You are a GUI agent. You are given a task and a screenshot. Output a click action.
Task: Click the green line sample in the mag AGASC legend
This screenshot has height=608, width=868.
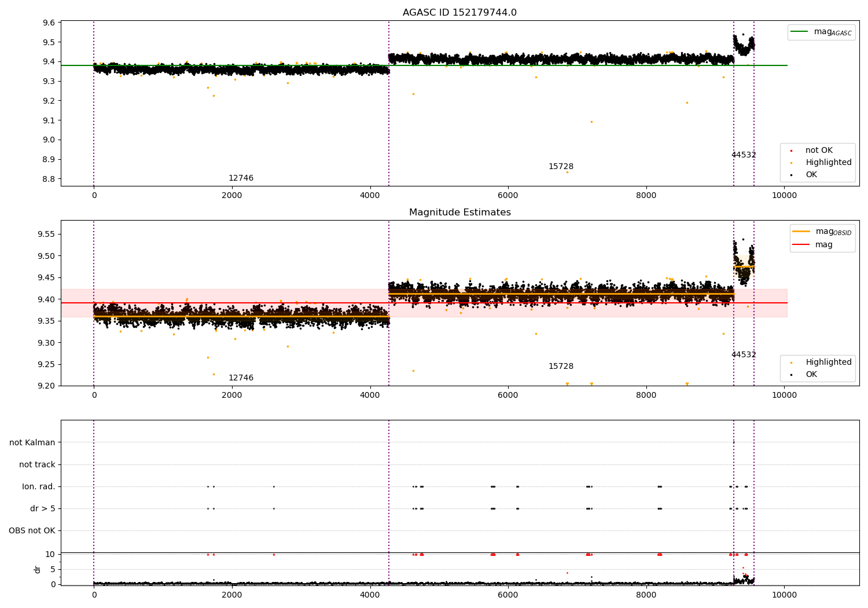pyautogui.click(x=800, y=32)
